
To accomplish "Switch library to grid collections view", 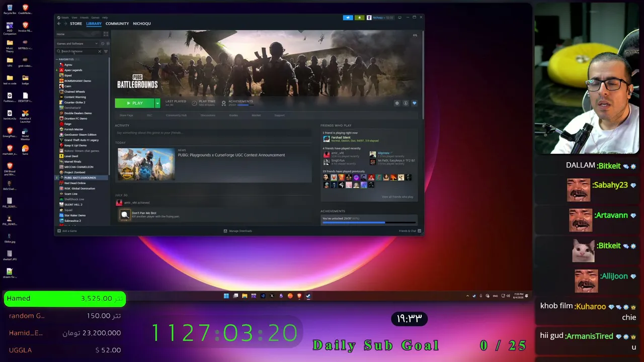I will pyautogui.click(x=106, y=34).
